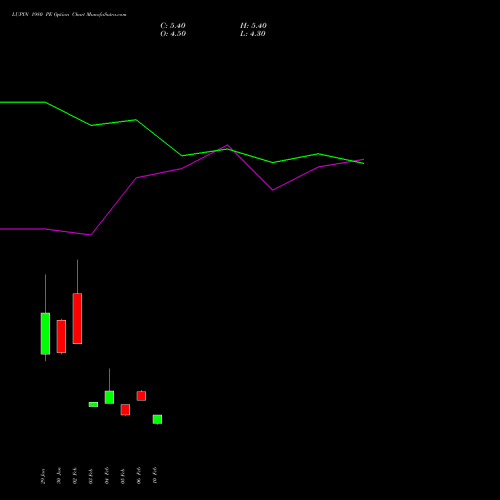Click the red candlestick for 05 Feb
The image size is (500, 500).
point(125,410)
